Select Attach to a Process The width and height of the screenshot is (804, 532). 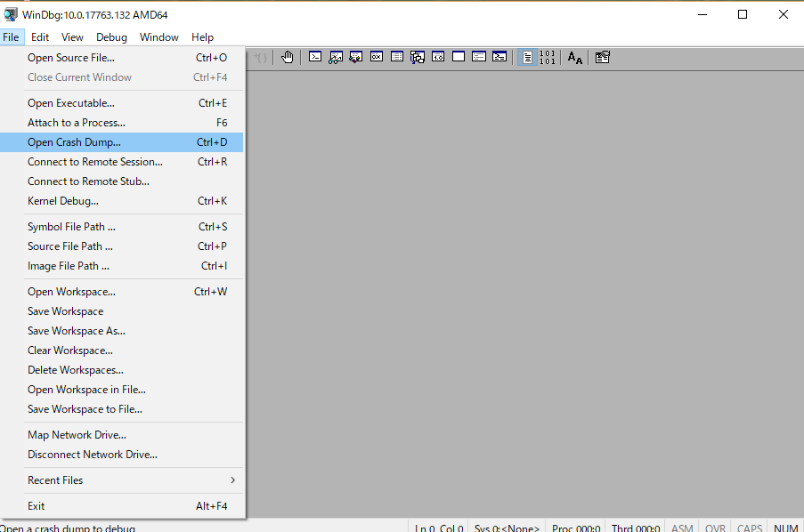121,123
